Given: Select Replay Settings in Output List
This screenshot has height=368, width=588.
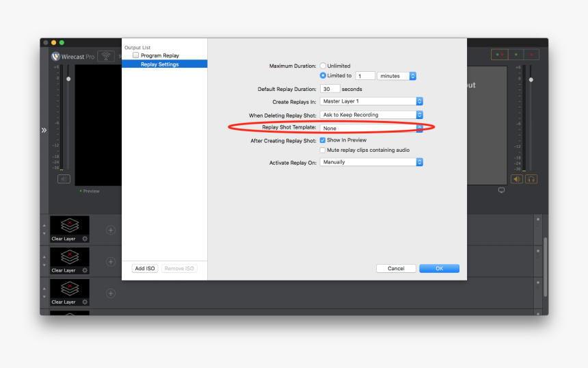Looking at the screenshot, I should (164, 64).
